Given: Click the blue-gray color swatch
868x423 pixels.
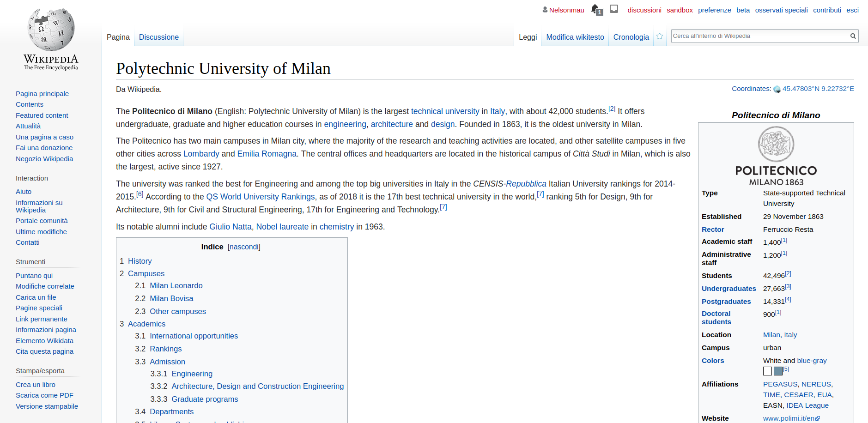Looking at the screenshot, I should 778,371.
